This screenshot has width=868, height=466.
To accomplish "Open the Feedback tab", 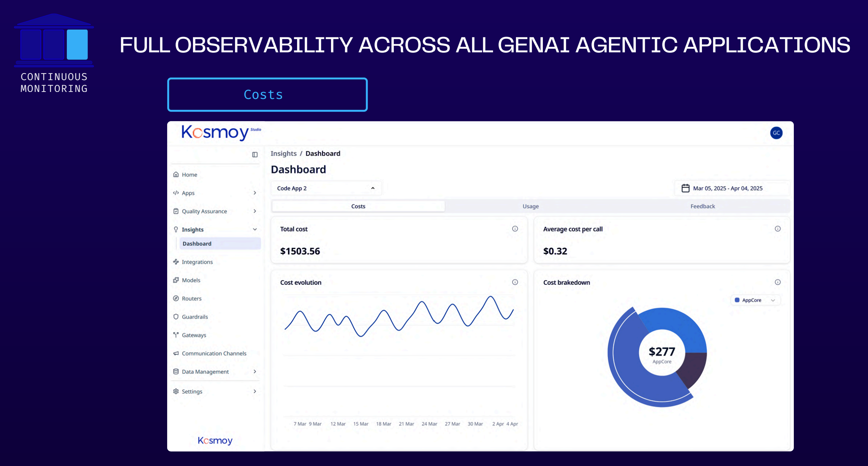I will (702, 206).
